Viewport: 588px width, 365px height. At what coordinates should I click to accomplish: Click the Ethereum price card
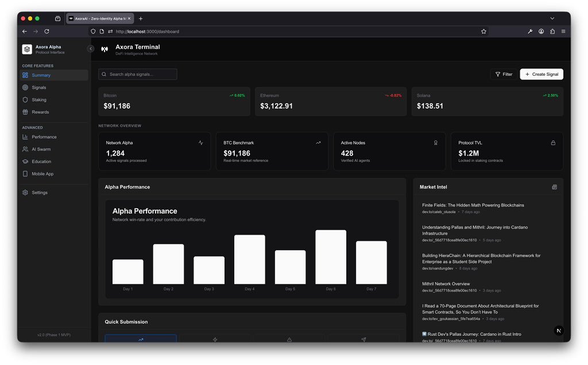[331, 102]
